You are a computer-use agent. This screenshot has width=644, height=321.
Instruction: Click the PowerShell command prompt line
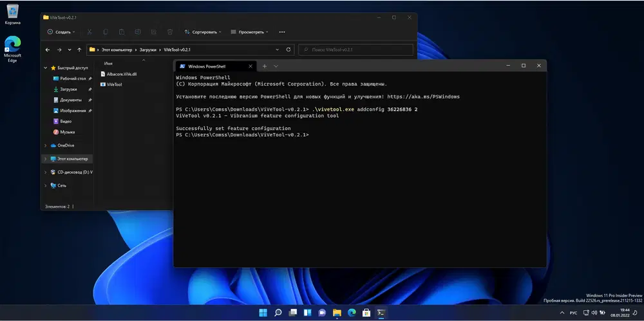point(242,135)
